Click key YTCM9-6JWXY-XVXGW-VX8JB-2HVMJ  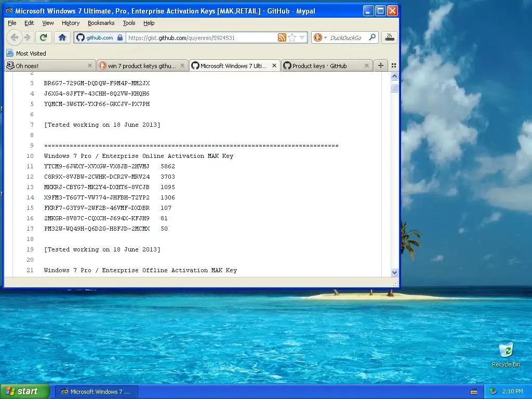tap(97, 166)
